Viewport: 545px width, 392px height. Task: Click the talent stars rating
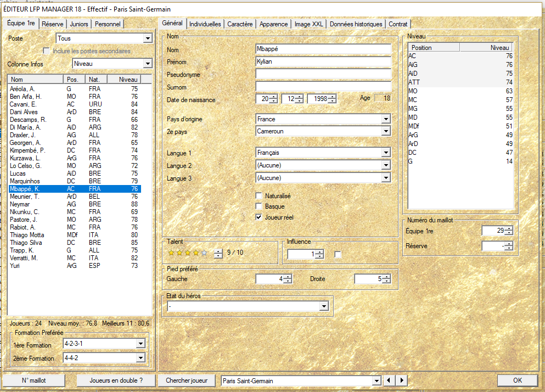[x=188, y=253]
